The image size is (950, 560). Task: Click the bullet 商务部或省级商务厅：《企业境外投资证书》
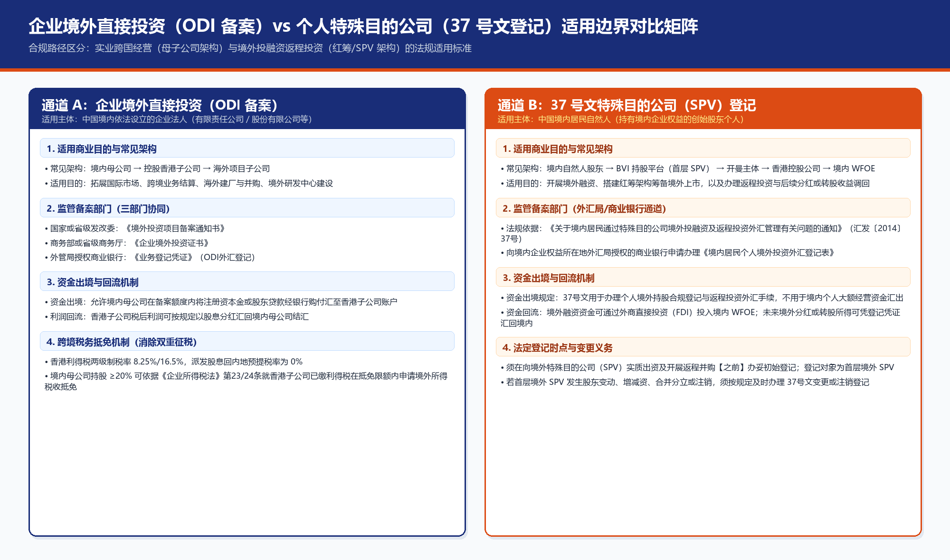coord(127,243)
